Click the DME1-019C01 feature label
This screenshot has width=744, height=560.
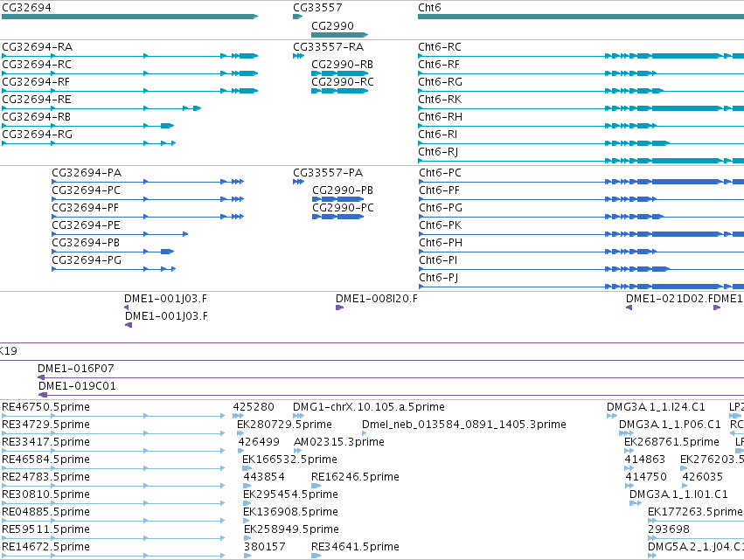[x=77, y=386]
